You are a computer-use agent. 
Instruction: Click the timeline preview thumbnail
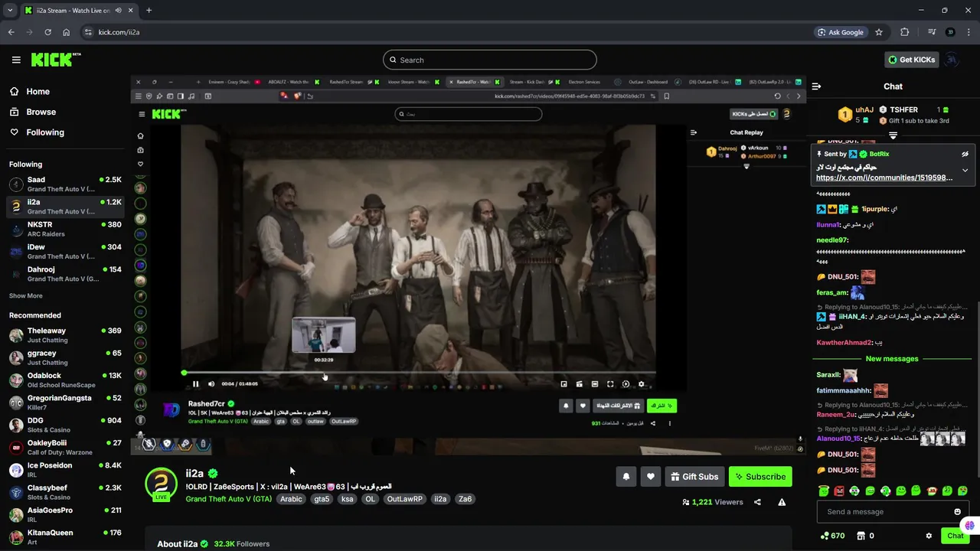click(x=323, y=335)
